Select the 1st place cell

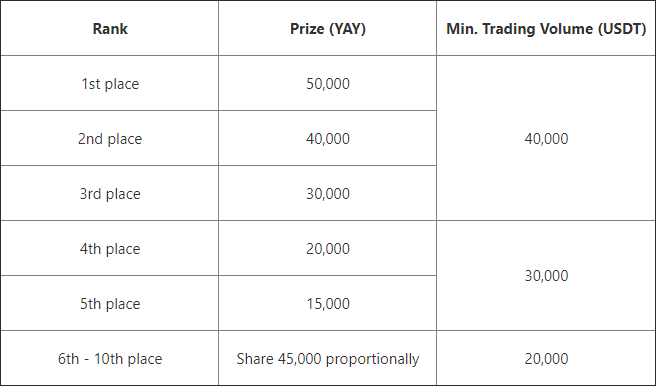pyautogui.click(x=110, y=83)
